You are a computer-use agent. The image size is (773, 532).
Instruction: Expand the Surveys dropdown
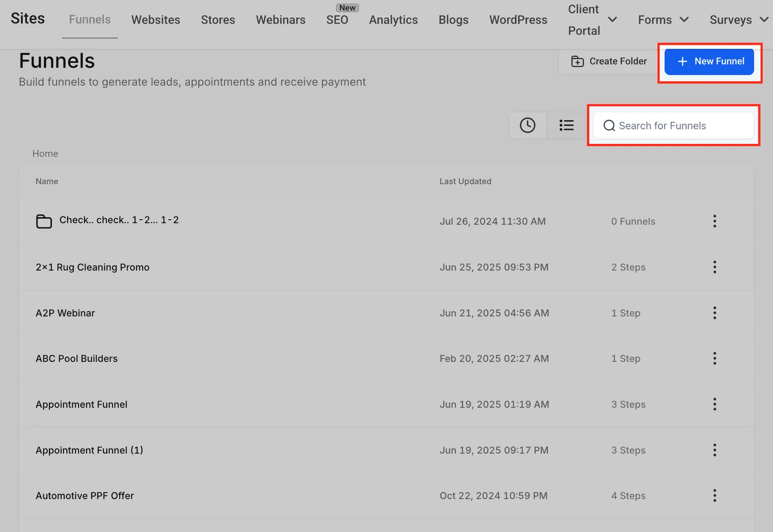(739, 20)
